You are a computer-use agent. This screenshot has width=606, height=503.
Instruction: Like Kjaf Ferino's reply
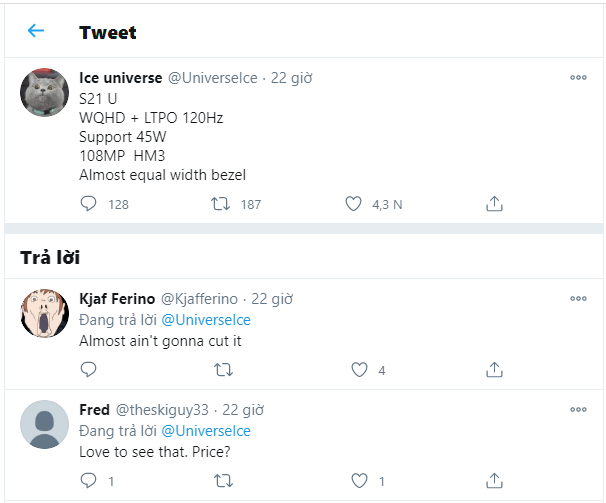pos(359,370)
